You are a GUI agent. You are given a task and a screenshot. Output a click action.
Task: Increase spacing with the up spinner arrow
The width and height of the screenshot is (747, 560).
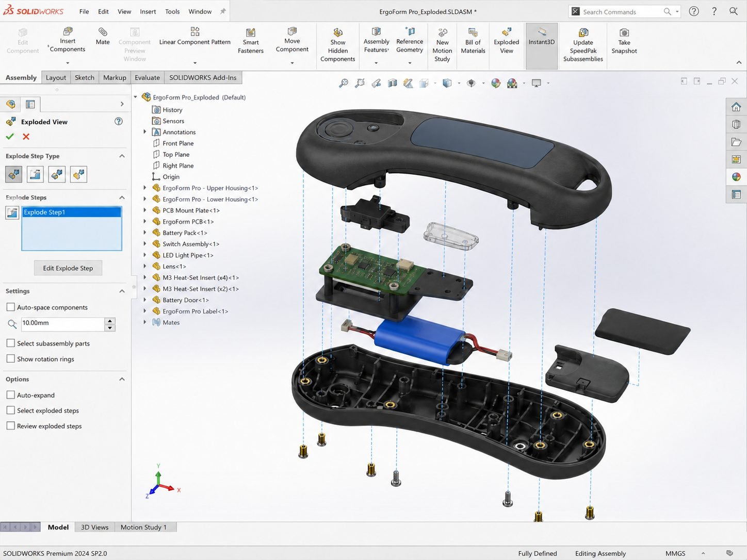pyautogui.click(x=109, y=320)
